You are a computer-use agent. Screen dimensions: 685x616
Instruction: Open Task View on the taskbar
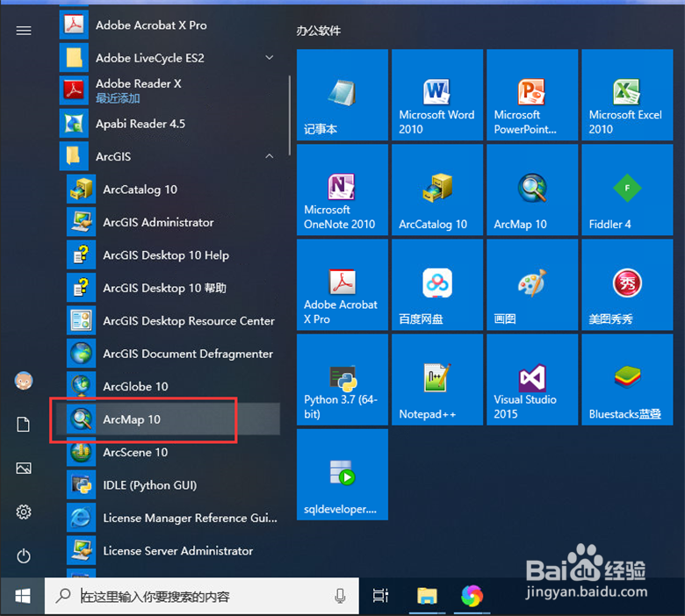[x=380, y=596]
